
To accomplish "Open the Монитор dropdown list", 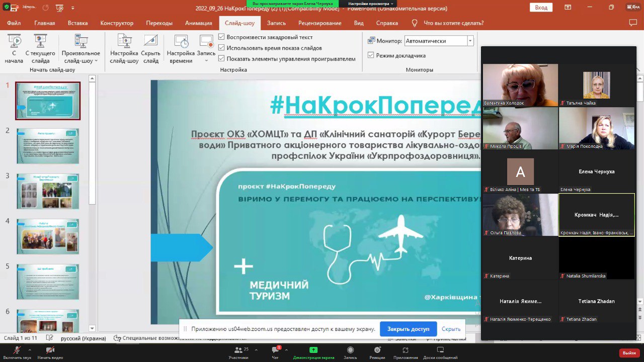I will 470,41.
